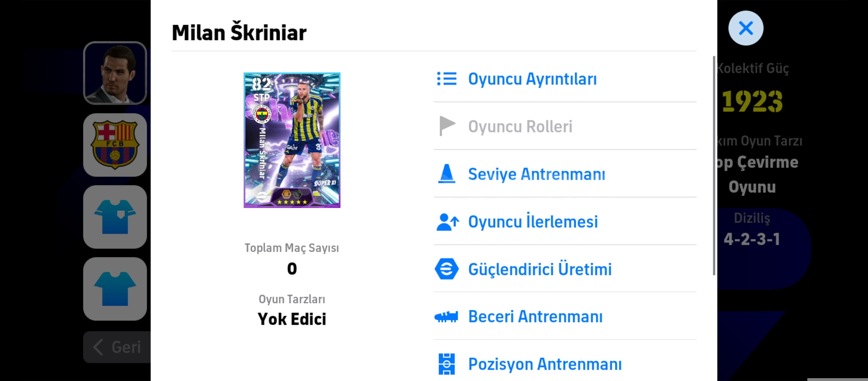Click the football boot skill icon
Image resolution: width=868 pixels, height=381 pixels.
[x=446, y=316]
